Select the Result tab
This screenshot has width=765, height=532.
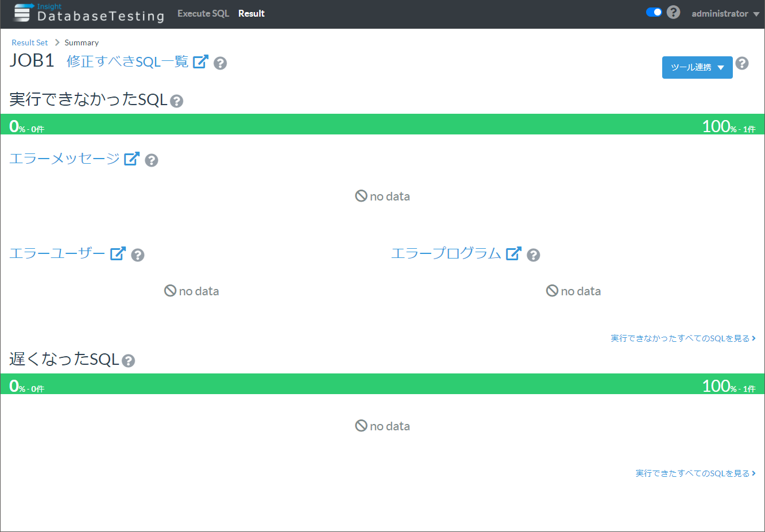[252, 13]
